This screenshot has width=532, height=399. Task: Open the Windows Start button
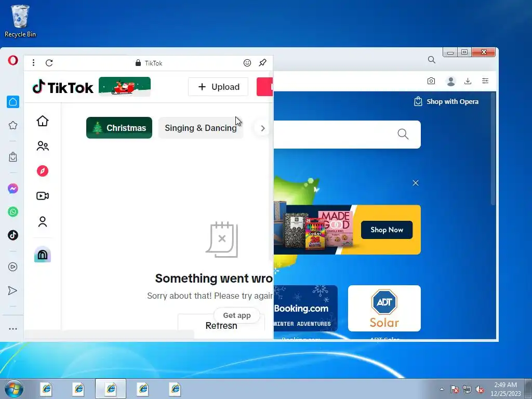[x=13, y=389]
